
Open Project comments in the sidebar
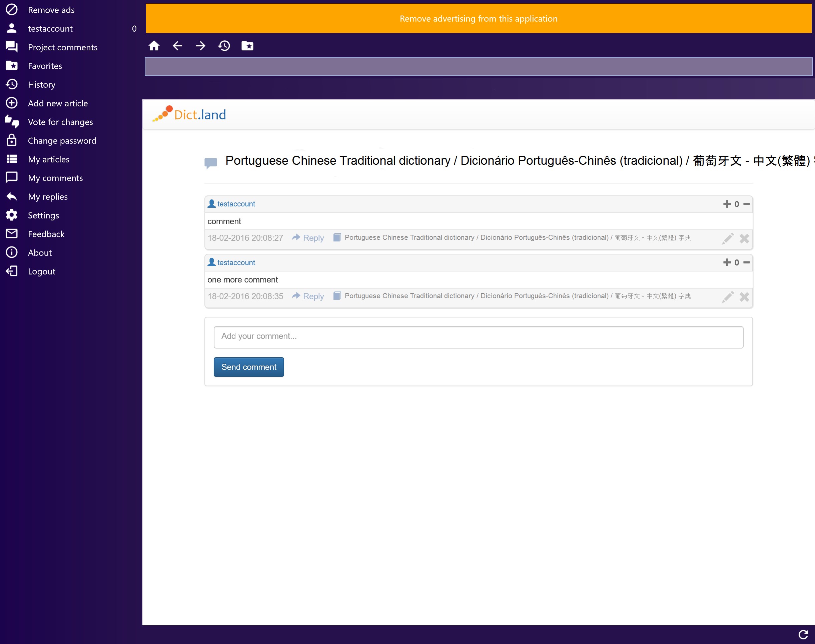63,47
